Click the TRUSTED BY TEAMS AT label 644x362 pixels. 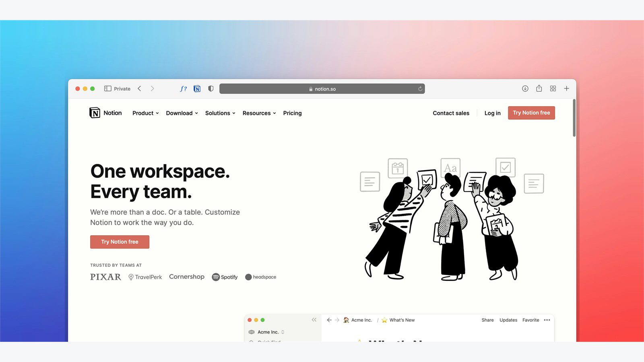click(x=116, y=265)
